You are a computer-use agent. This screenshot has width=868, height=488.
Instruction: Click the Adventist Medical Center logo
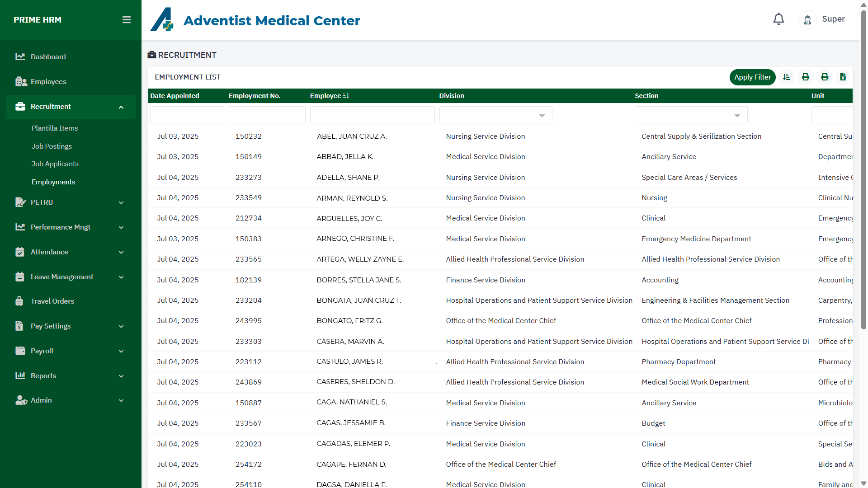point(162,20)
